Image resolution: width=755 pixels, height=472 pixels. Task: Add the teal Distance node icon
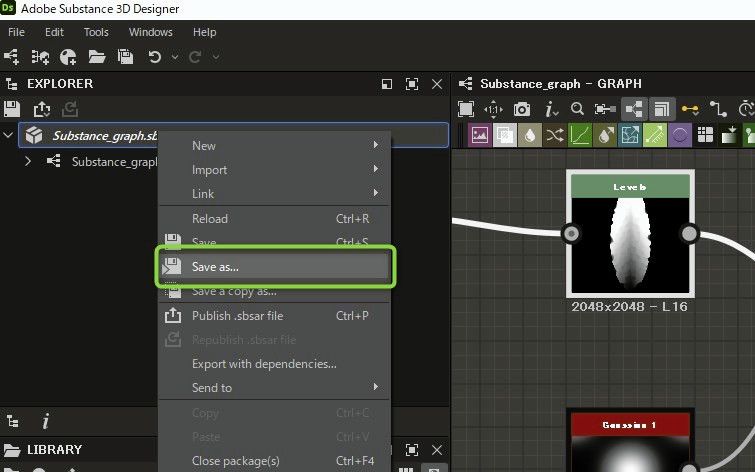[x=630, y=135]
